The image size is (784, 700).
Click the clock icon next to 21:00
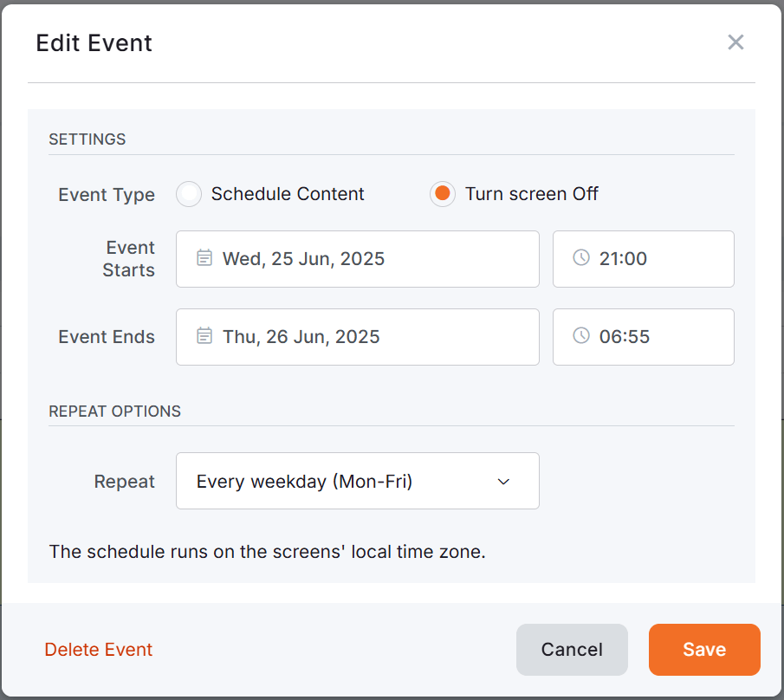click(581, 257)
